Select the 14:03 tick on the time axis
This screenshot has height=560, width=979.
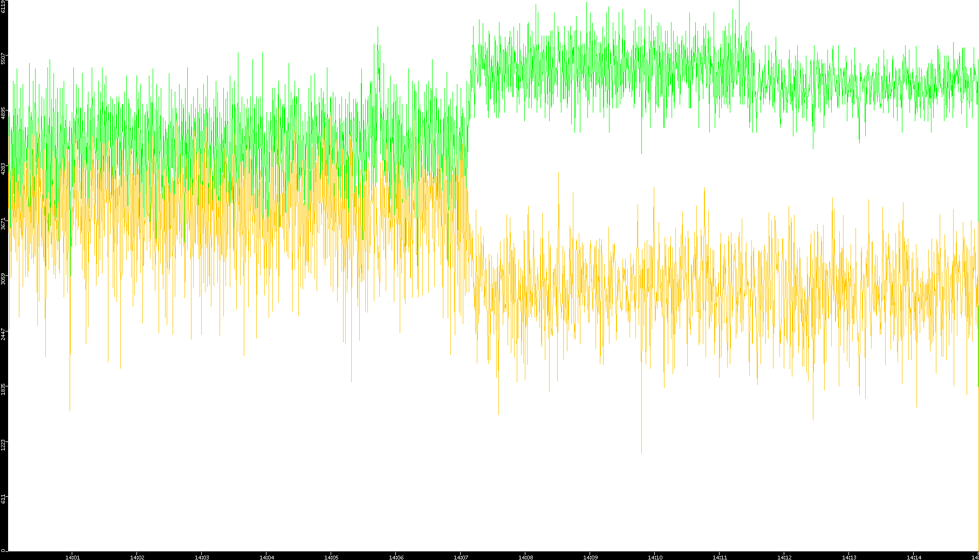click(202, 557)
